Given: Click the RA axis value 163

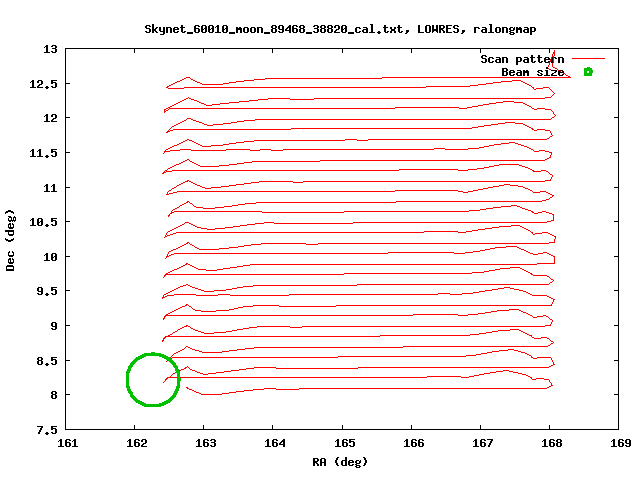Looking at the screenshot, I should (205, 443).
